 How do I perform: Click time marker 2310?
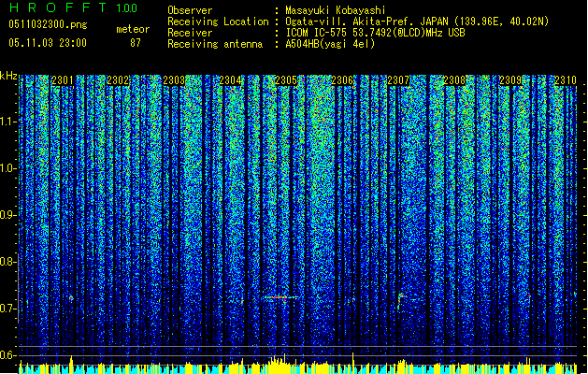pyautogui.click(x=566, y=80)
